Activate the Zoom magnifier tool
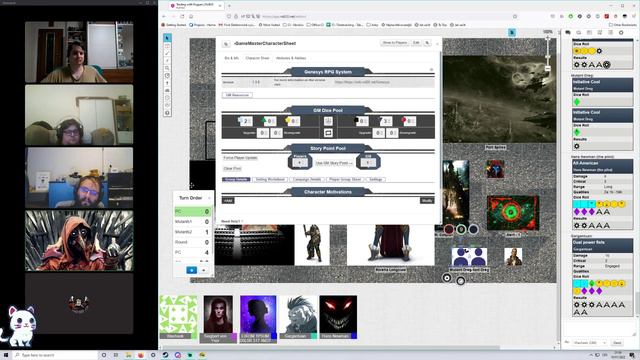The image size is (640, 360). [x=167, y=68]
